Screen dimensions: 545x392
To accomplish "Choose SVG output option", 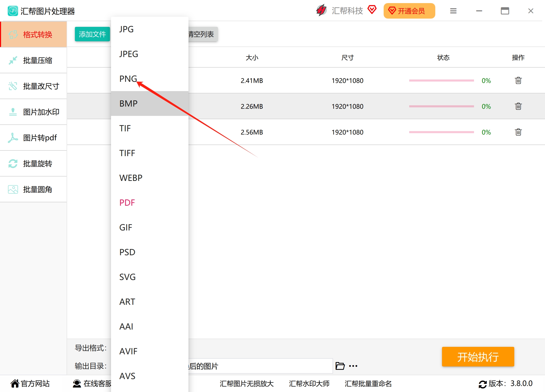I will pos(150,277).
